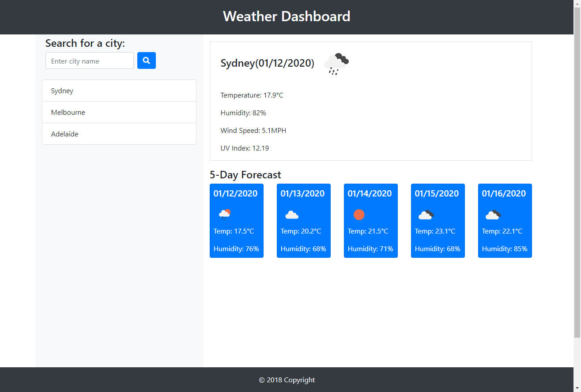
Task: Click the Wind Speed: 5.1MPH line
Action: [253, 130]
